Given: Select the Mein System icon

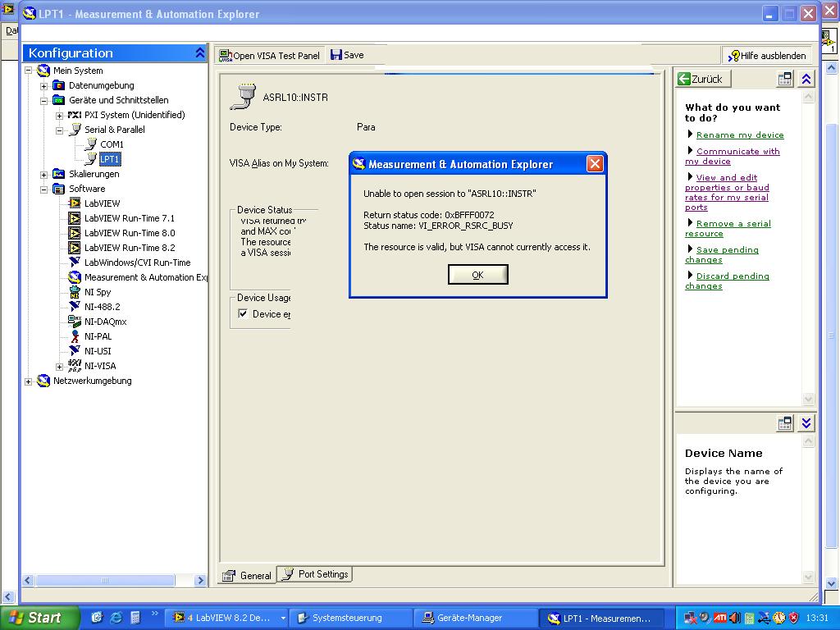Looking at the screenshot, I should (x=43, y=71).
